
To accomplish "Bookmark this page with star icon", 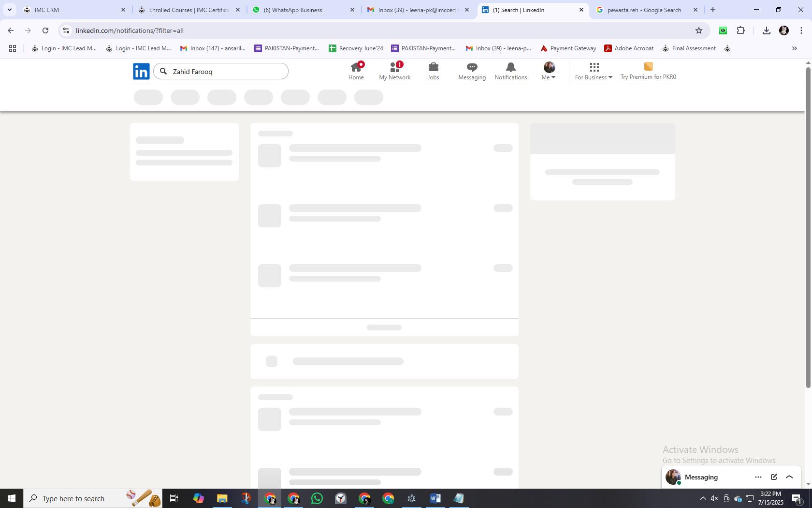I will coord(699,30).
